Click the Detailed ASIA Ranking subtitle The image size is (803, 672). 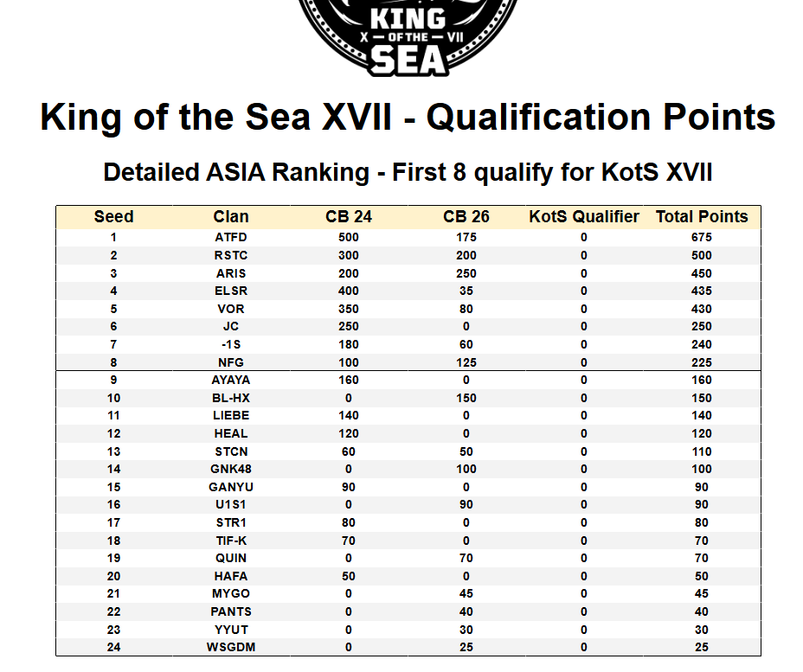coord(408,172)
